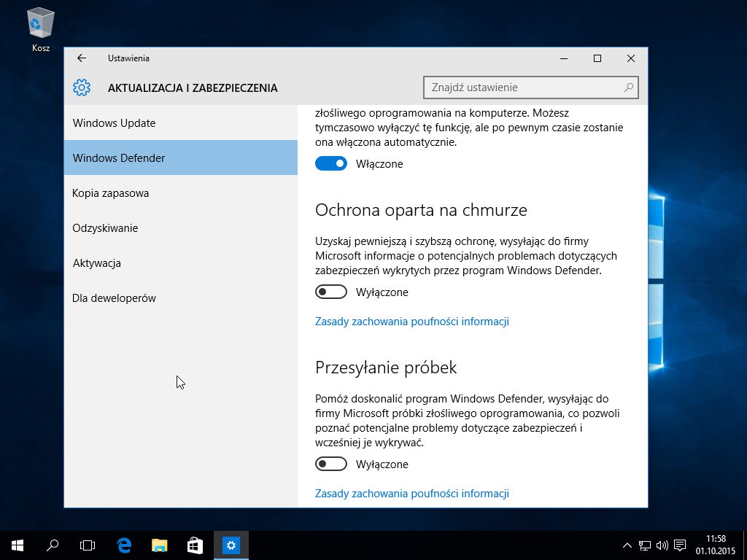
Task: Maximize the Ustawienia window
Action: [x=597, y=58]
